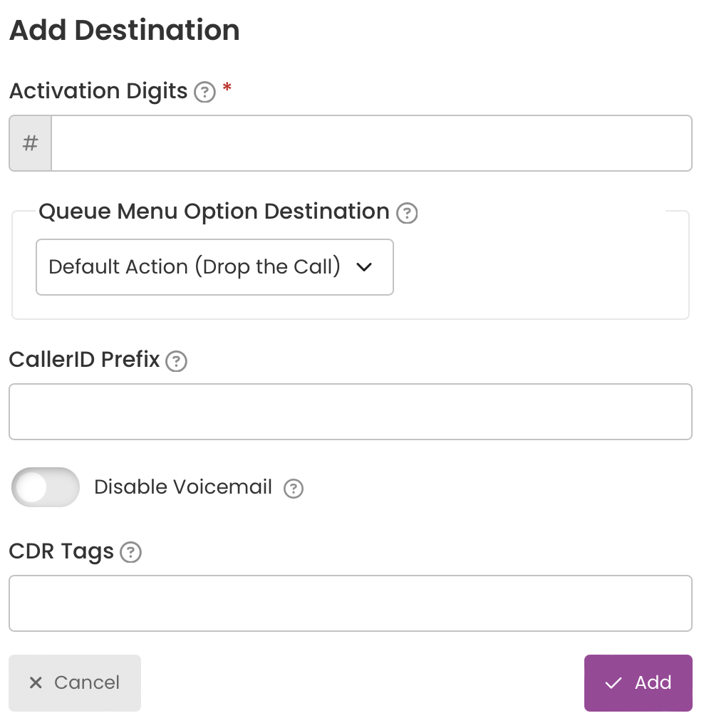Viewport: 704px width, 728px height.
Task: Click the Disable Voicemail label text
Action: 183,487
